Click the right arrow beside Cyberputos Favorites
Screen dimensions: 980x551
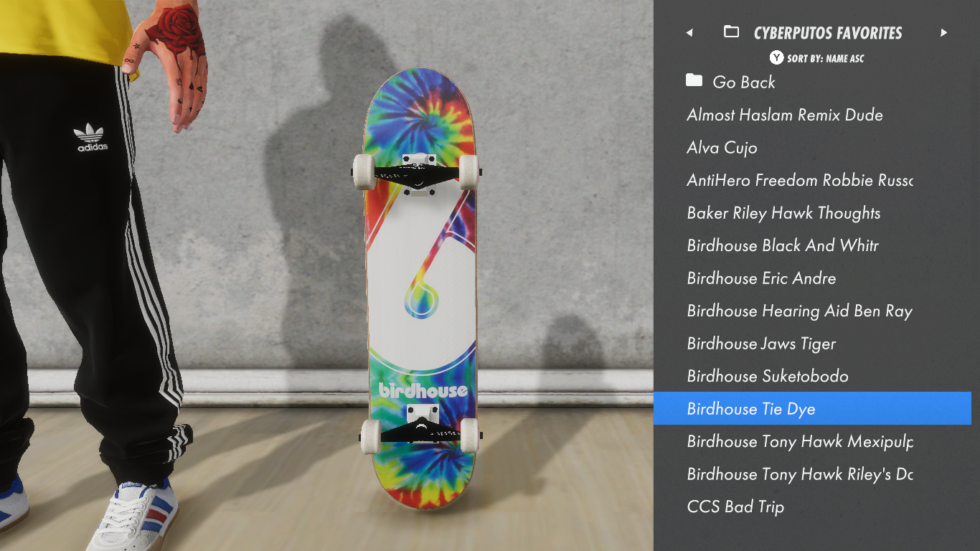[x=943, y=33]
